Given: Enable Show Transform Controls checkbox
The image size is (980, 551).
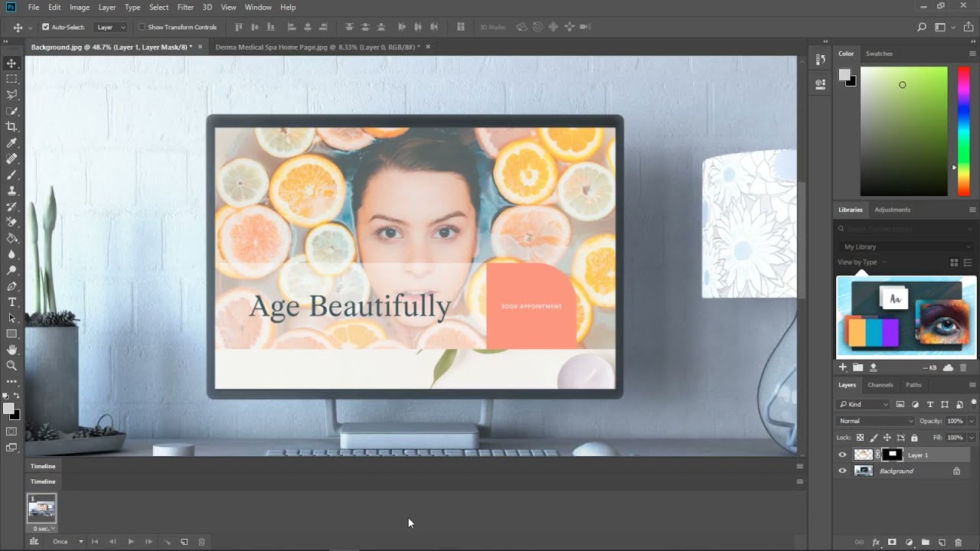Looking at the screenshot, I should [142, 27].
